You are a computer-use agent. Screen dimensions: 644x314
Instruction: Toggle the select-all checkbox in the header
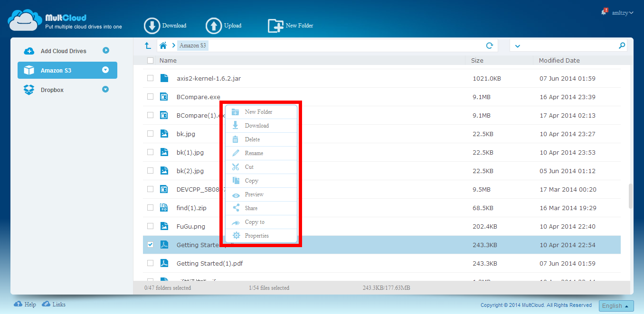pyautogui.click(x=150, y=60)
